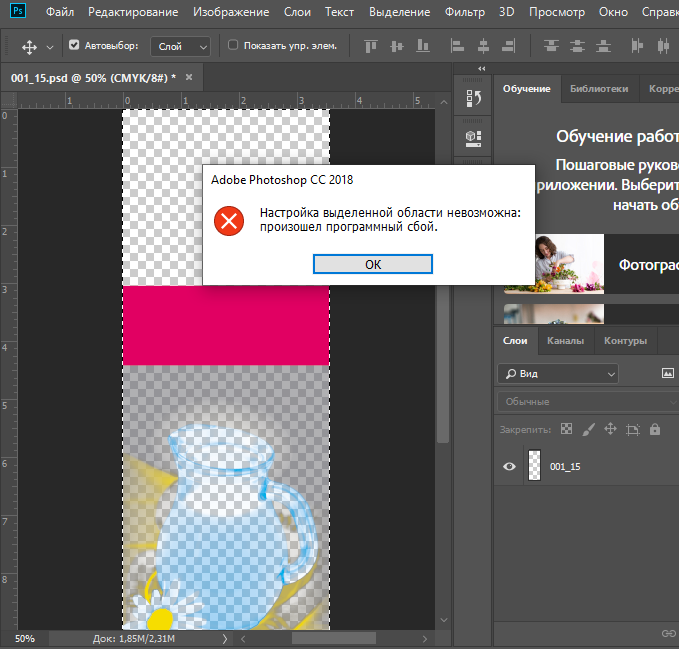This screenshot has width=679, height=649.
Task: Close the 001_15.psd document tab
Action: [x=189, y=77]
